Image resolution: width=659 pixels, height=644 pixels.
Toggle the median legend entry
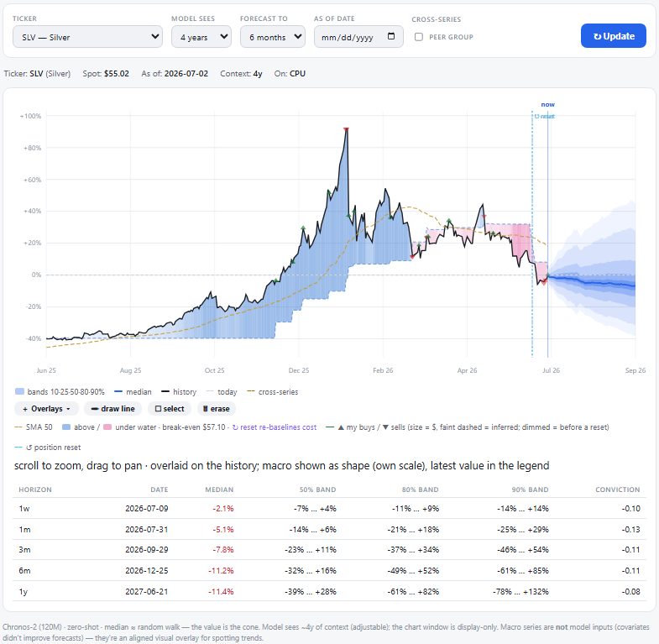pos(133,392)
